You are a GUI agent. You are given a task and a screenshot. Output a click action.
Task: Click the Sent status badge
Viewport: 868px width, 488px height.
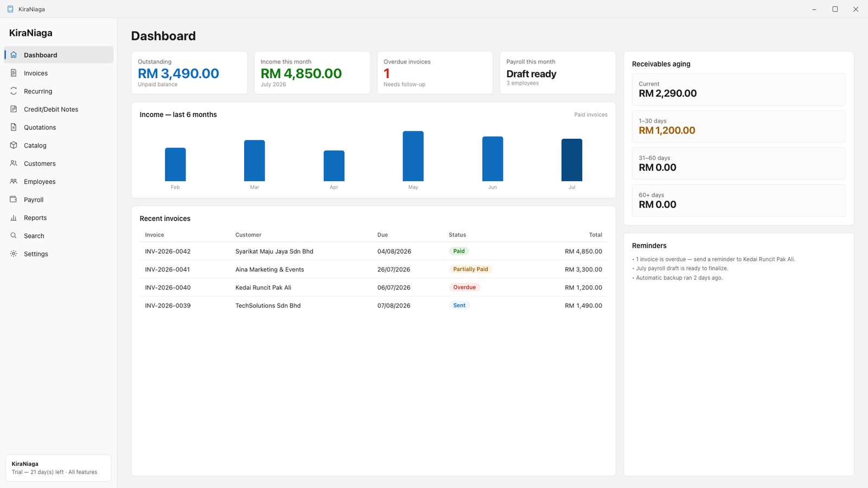tap(459, 305)
